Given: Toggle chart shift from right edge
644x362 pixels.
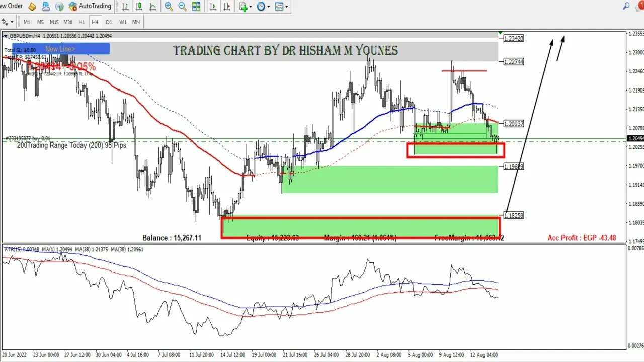Looking at the screenshot, I should point(226,7).
